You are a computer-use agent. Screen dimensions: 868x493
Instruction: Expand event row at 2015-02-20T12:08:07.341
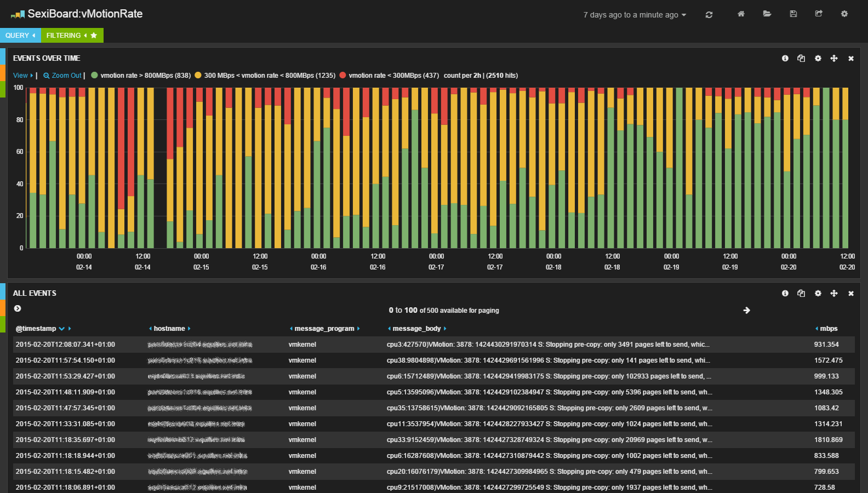[x=433, y=345]
